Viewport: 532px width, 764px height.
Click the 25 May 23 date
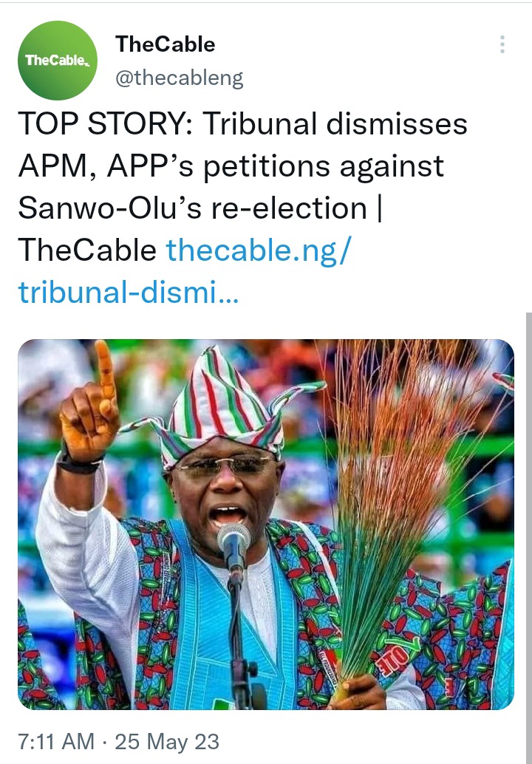click(167, 742)
